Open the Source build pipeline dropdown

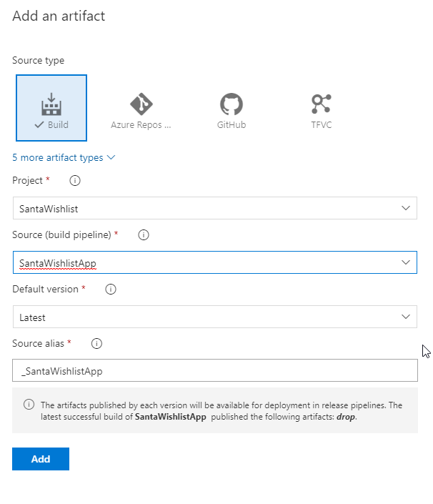click(215, 262)
